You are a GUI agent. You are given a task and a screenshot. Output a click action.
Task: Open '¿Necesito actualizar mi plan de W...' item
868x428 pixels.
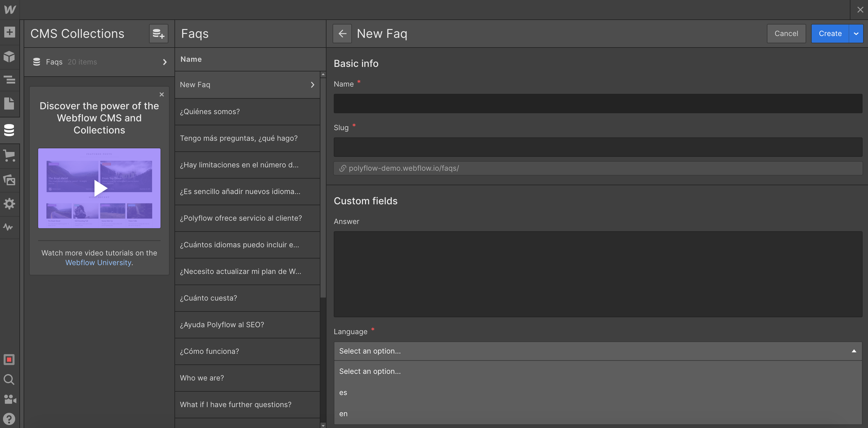pyautogui.click(x=247, y=272)
